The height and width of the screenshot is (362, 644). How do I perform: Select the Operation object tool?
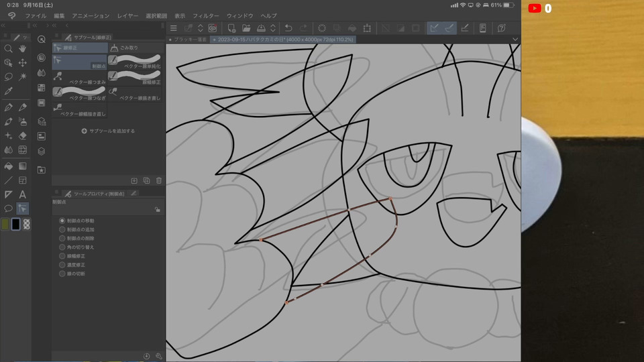8,63
